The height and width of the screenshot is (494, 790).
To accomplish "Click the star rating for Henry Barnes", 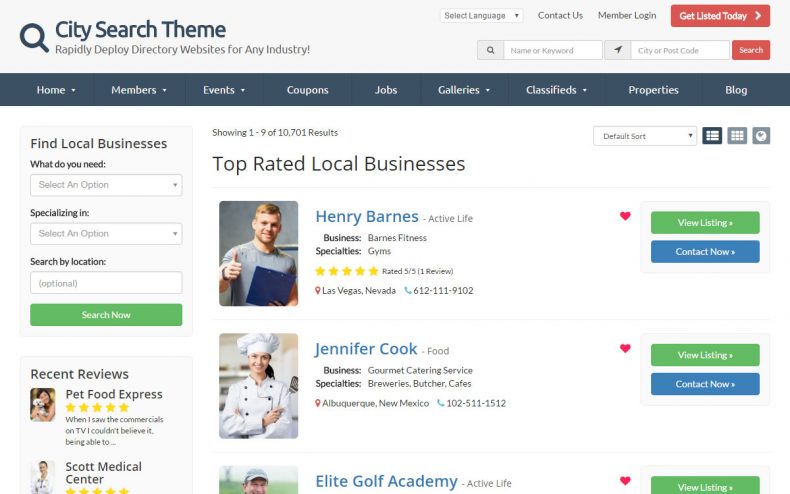I will click(x=347, y=271).
